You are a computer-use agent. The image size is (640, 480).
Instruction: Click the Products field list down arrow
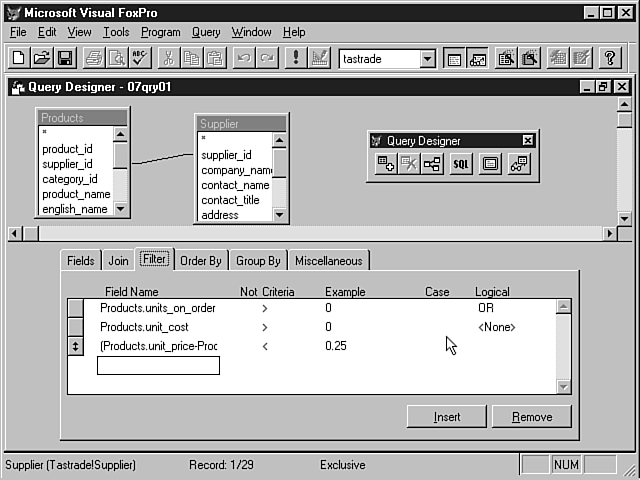121,209
